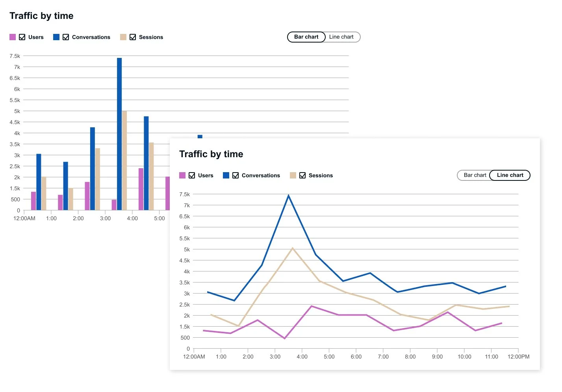Viewport: 562px width, 392px height.
Task: Select the Bar chart toggle in the back panel
Action: point(306,37)
